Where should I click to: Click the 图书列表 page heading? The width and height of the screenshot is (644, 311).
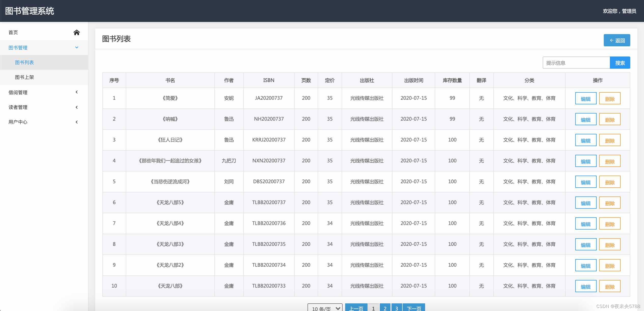pos(116,39)
